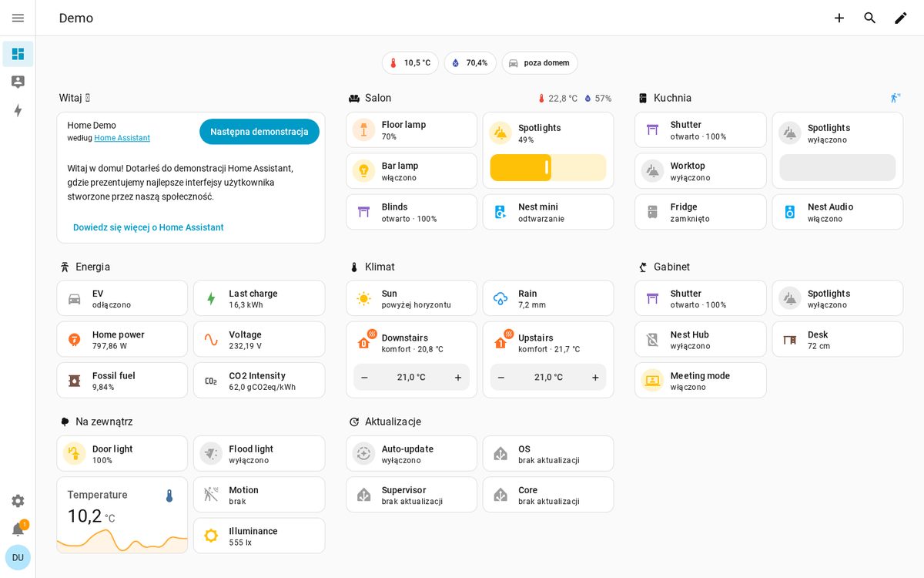Increase Downstairs target temperature
924x578 pixels.
458,378
